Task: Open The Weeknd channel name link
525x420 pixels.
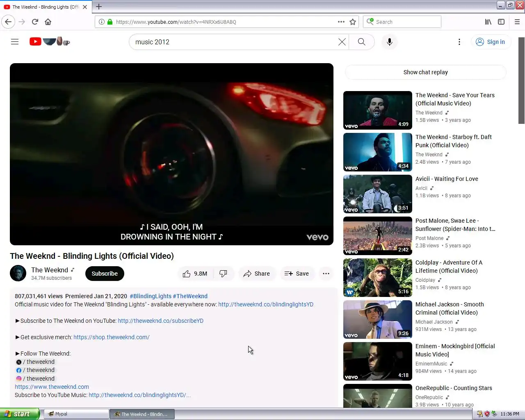Action: [x=50, y=270]
